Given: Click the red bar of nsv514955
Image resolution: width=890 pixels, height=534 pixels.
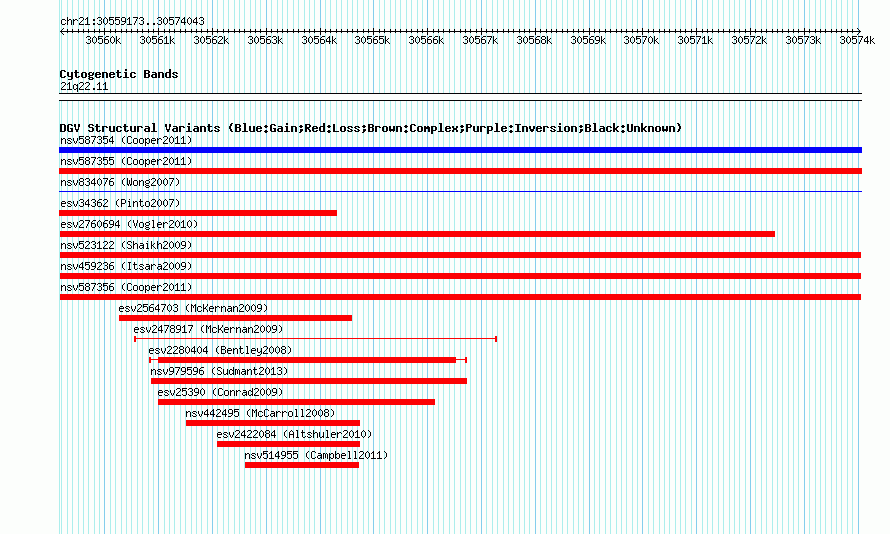Looking at the screenshot, I should coord(302,465).
